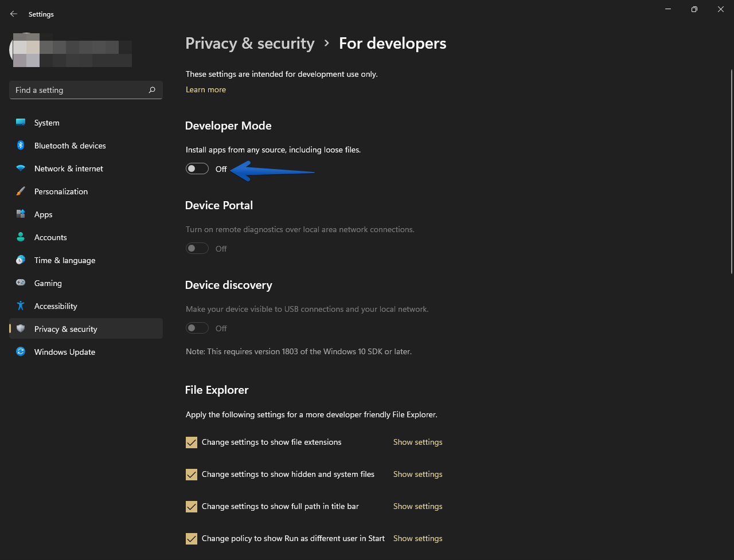734x560 pixels.
Task: Click the Privacy & security shield icon
Action: [x=21, y=329]
